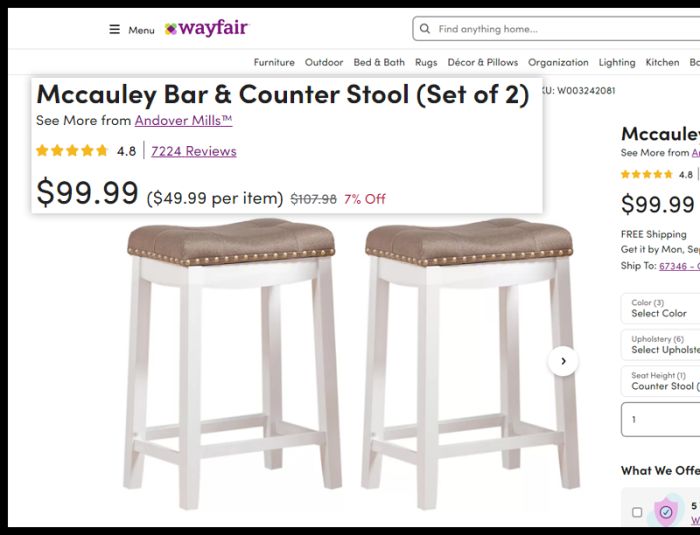Viewport: 700px width, 535px height.
Task: Open the Outdoor category menu
Action: point(324,62)
